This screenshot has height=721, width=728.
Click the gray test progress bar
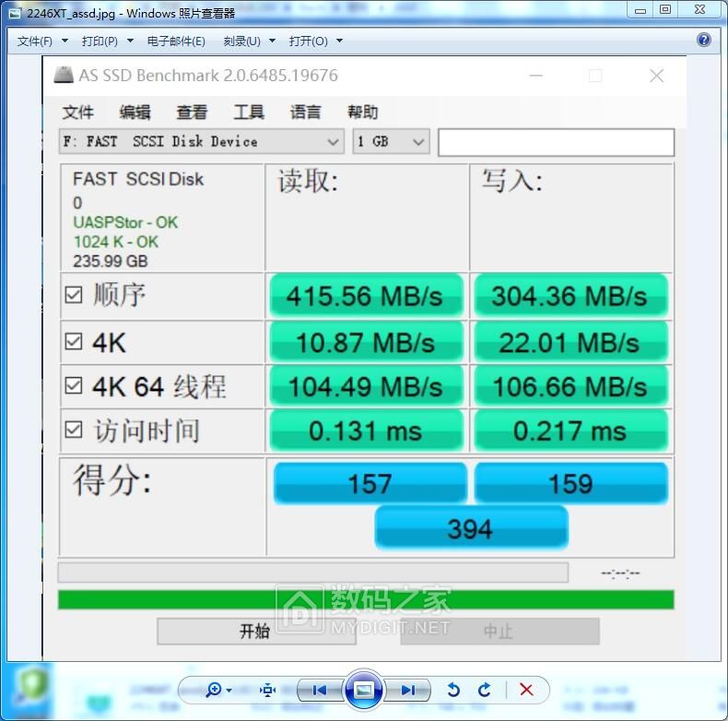click(x=313, y=573)
